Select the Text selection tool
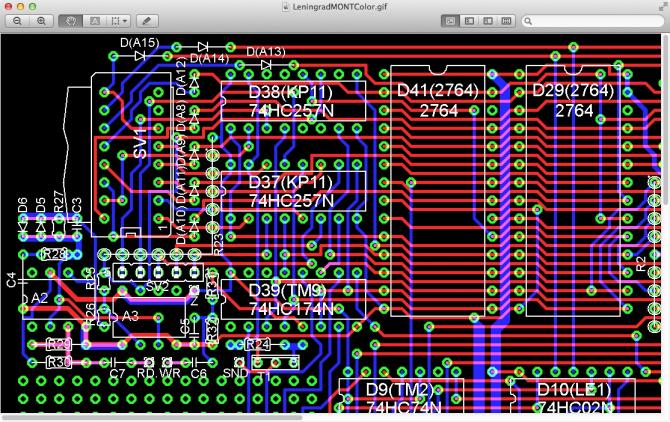Screen dimensions: 670x422 tap(95, 20)
